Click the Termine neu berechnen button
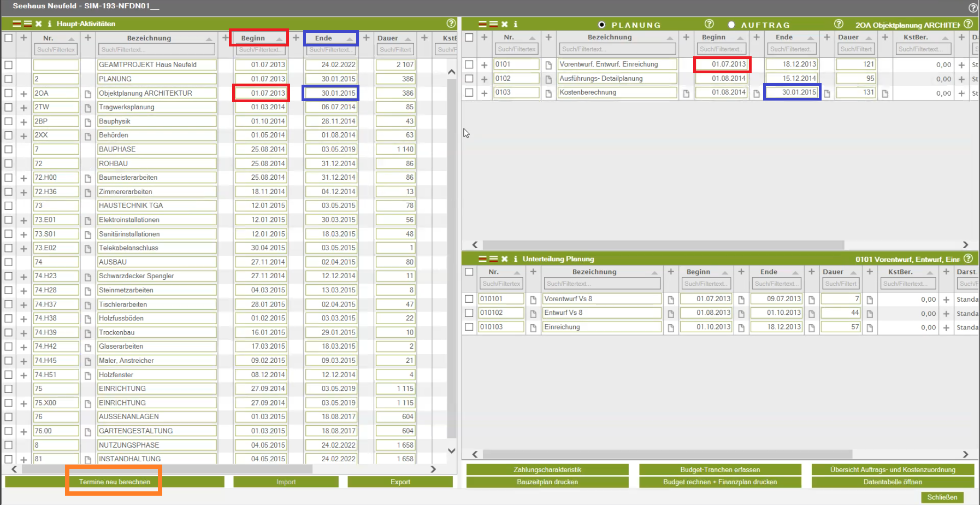Screen dimensions: 980x505 click(x=114, y=481)
